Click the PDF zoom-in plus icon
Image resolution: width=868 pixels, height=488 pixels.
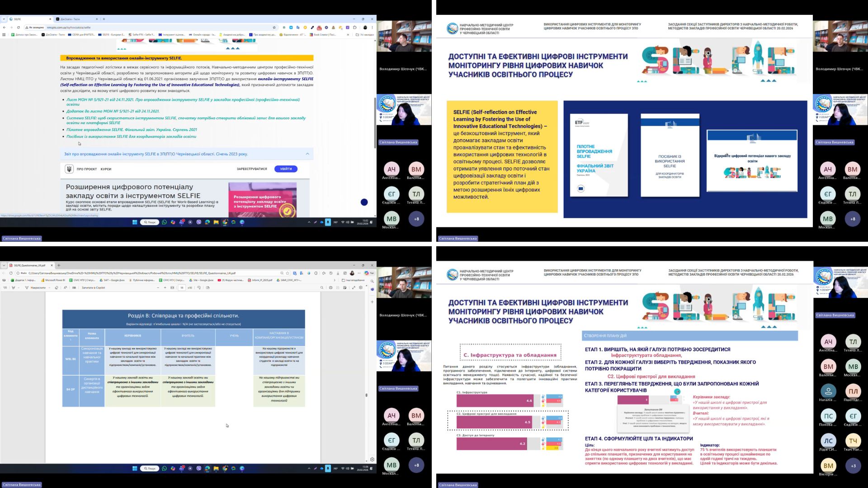pos(165,287)
